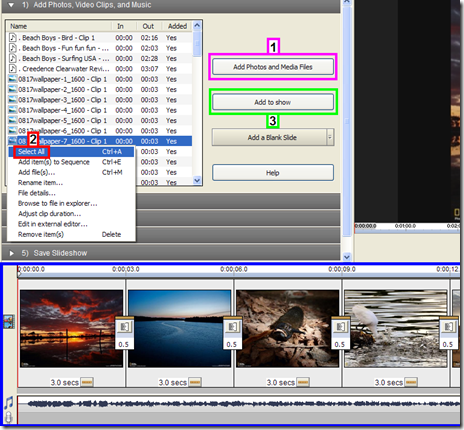464x430 pixels.
Task: Choose Adjust clip duration... menu entry
Action: coord(71,214)
